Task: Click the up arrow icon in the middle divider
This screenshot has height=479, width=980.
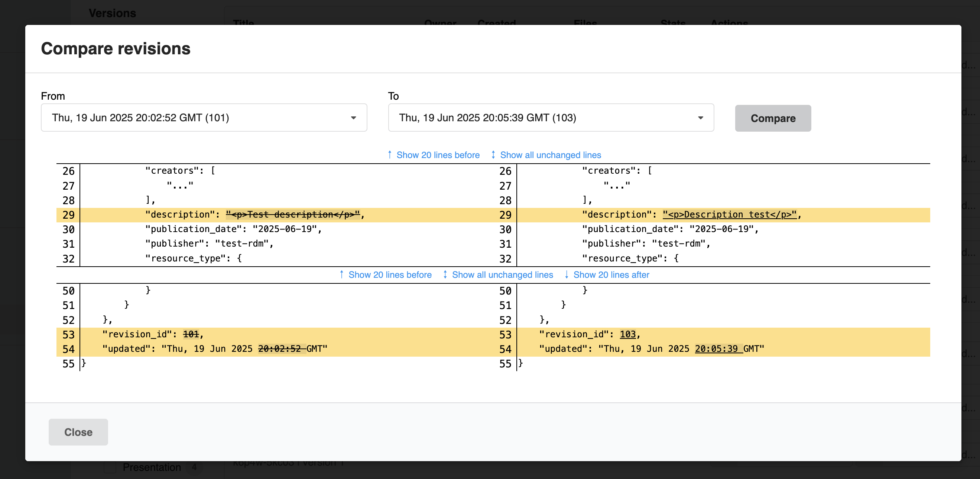Action: [341, 274]
